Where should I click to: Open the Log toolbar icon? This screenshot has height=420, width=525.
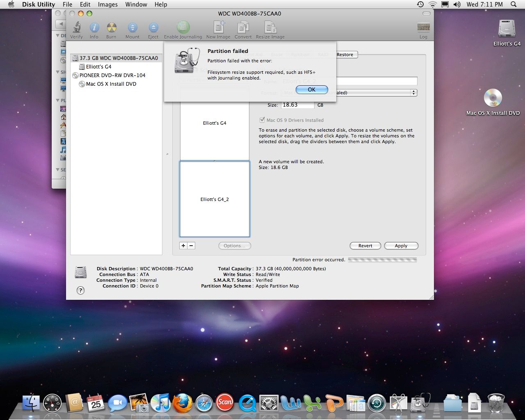[423, 27]
